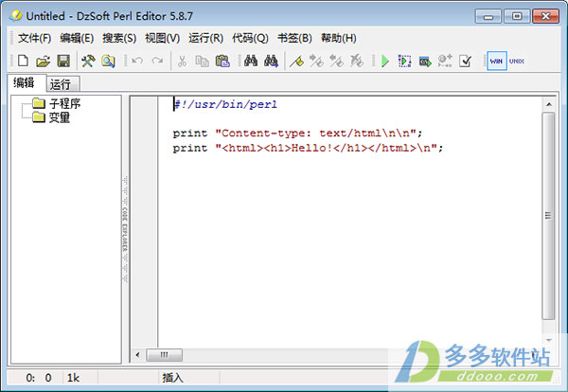Click the find next binoculars with arrow icon
568x392 pixels.
coord(271,61)
